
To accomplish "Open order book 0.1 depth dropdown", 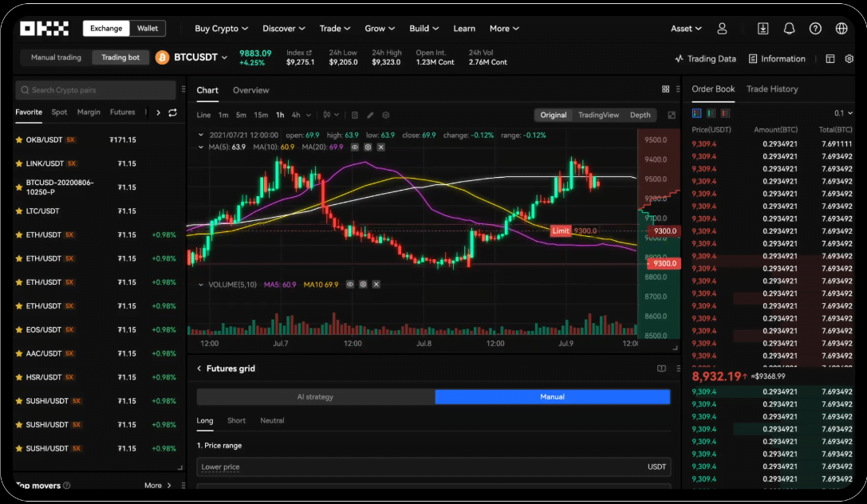I will click(x=843, y=113).
